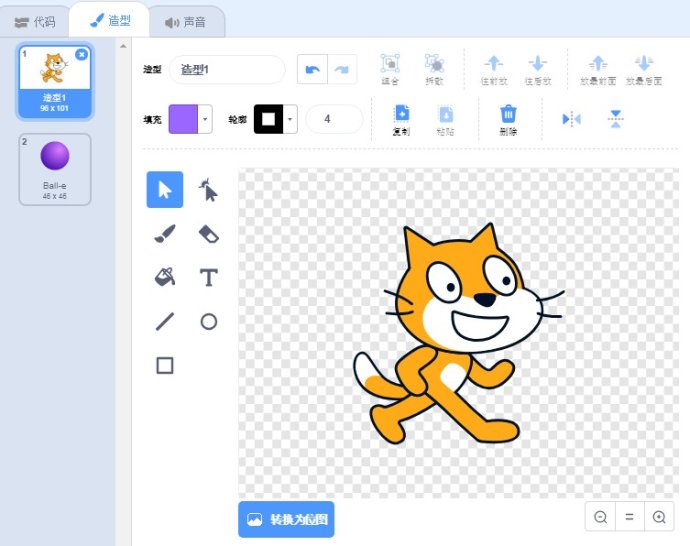Screen dimensions: 690x546
Task: Redo the costume edit
Action: click(342, 69)
